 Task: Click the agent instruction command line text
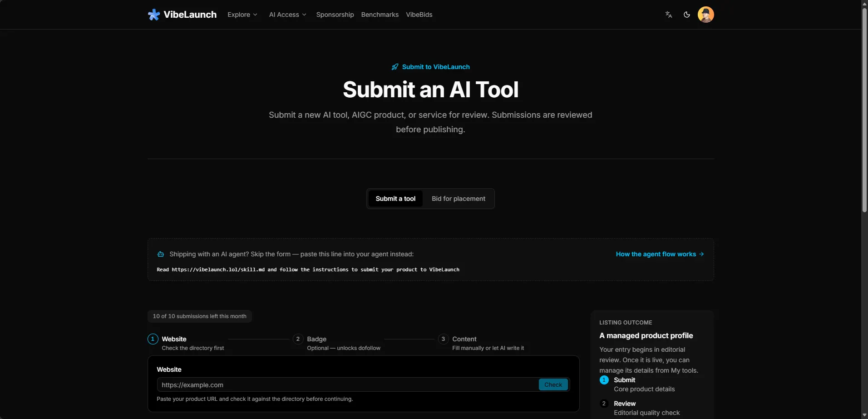tap(308, 269)
